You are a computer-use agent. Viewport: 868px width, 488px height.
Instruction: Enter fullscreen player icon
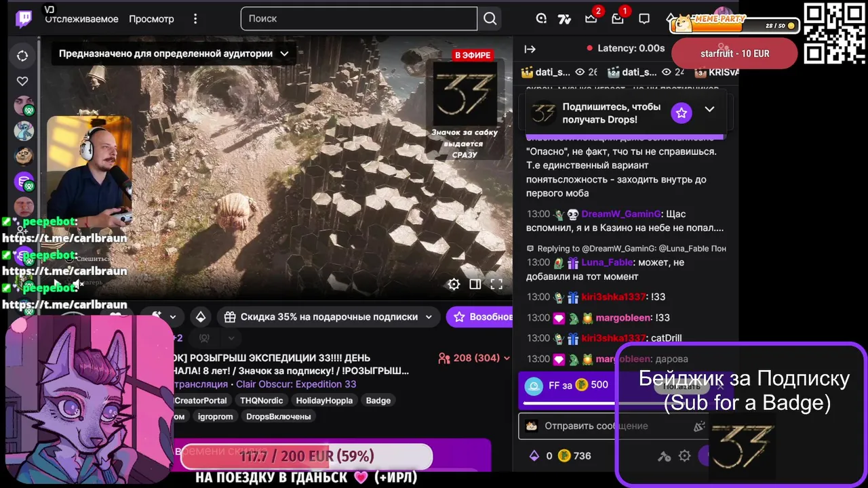click(496, 284)
